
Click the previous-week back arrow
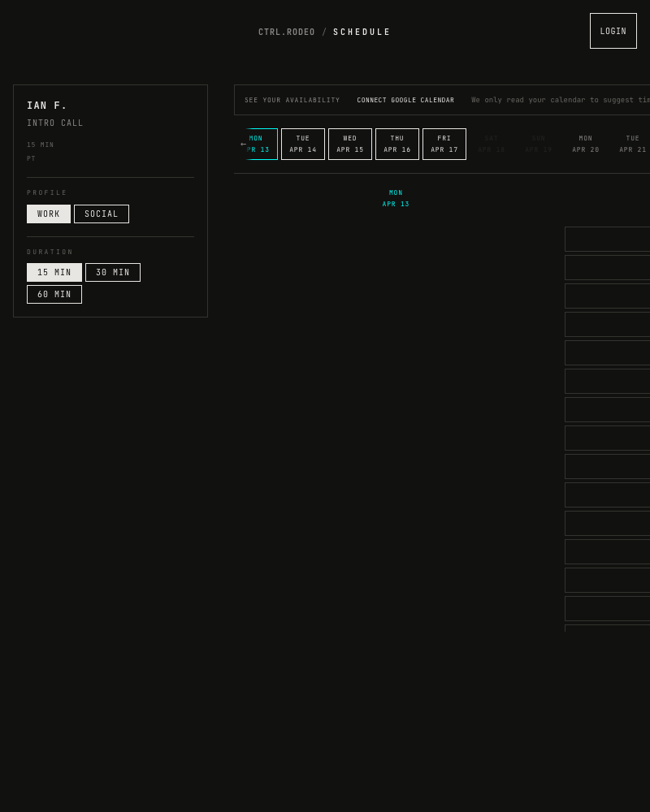pos(243,144)
